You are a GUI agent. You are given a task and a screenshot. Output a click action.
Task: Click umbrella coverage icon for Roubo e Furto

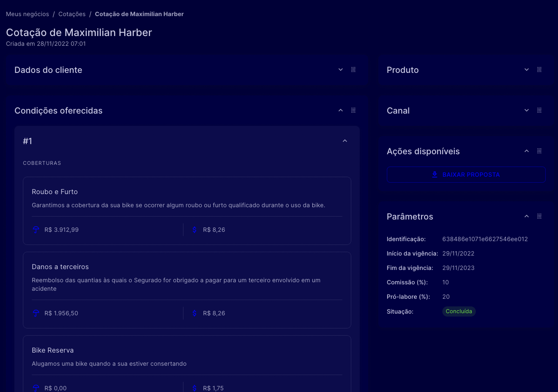coord(36,230)
